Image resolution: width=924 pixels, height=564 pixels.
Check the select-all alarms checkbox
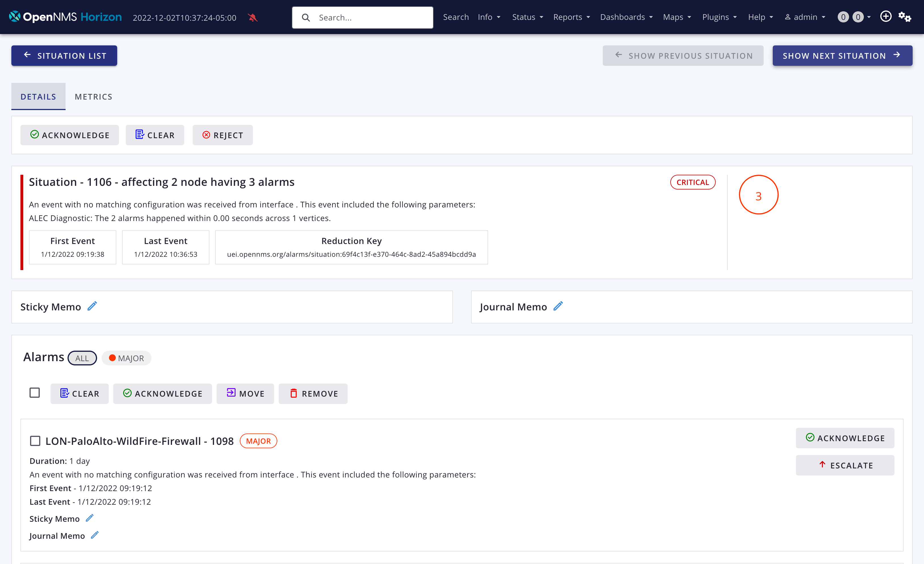coord(35,393)
